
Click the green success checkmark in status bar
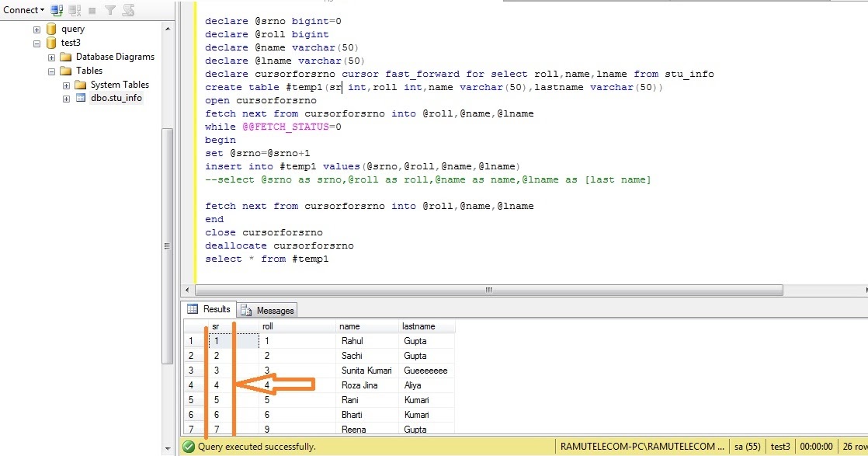click(189, 447)
